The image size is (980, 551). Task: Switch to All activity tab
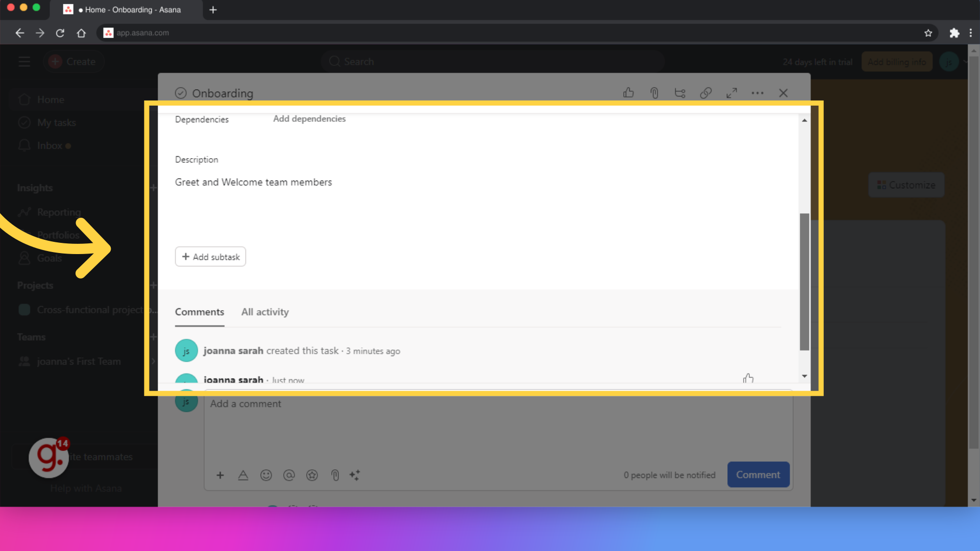[x=264, y=312]
